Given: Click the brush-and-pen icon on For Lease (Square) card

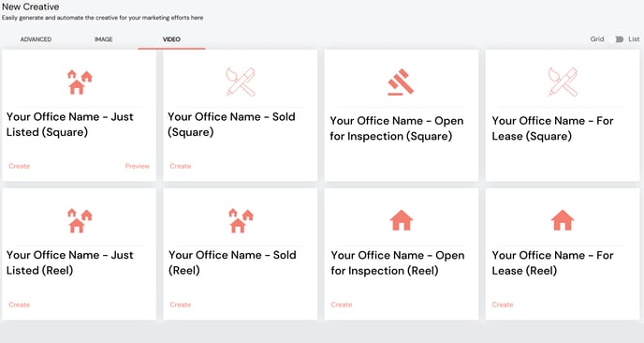Looking at the screenshot, I should [x=563, y=82].
